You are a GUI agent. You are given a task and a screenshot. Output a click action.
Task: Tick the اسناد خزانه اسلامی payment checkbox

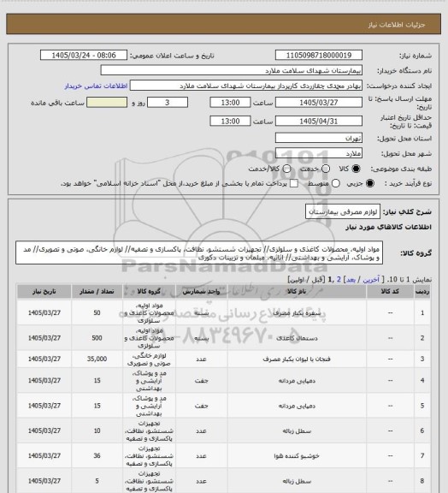coord(294,183)
